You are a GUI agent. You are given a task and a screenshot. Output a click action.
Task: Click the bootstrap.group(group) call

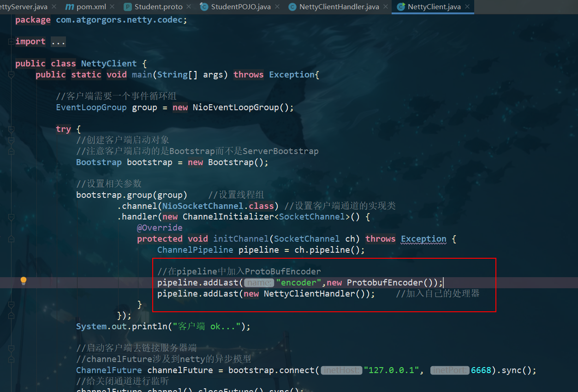coord(131,195)
